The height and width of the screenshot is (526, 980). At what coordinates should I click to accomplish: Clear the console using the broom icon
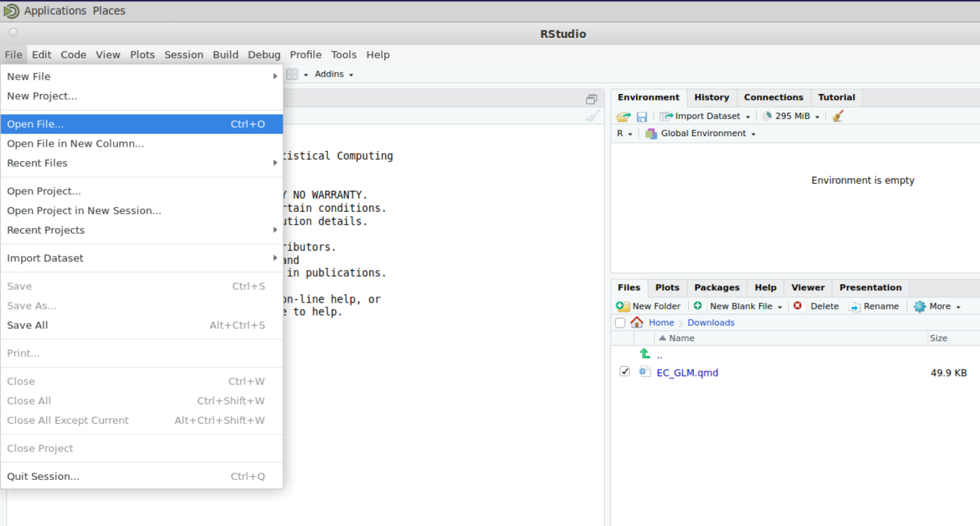point(592,116)
